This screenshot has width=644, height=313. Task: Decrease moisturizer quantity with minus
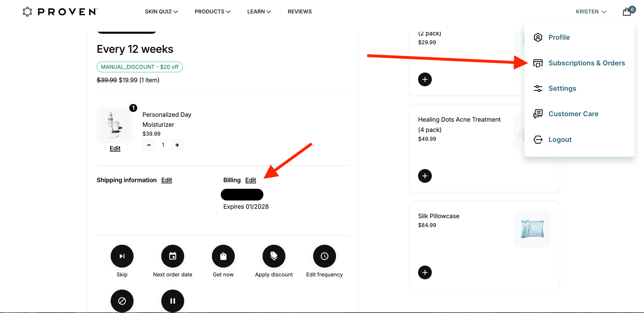click(149, 145)
